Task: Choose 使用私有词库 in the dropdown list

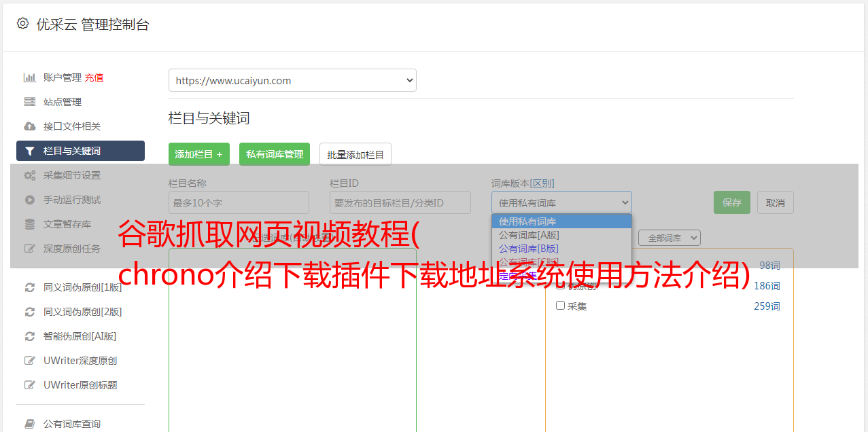Action: point(561,221)
